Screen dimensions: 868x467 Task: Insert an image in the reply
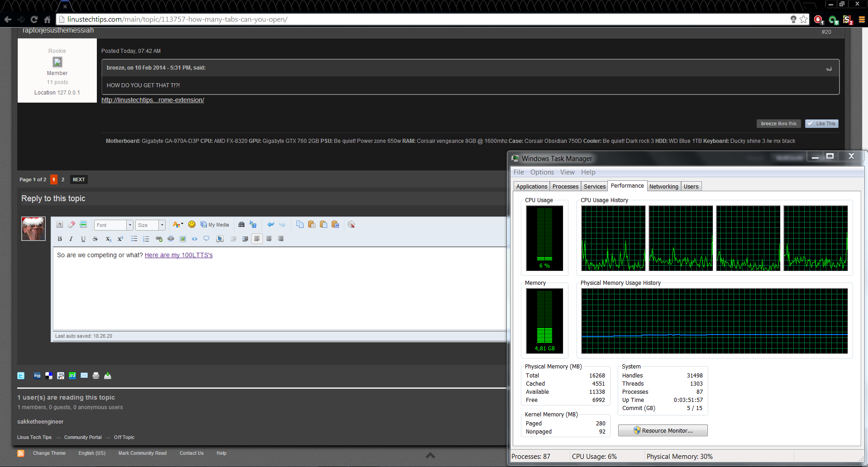point(183,239)
